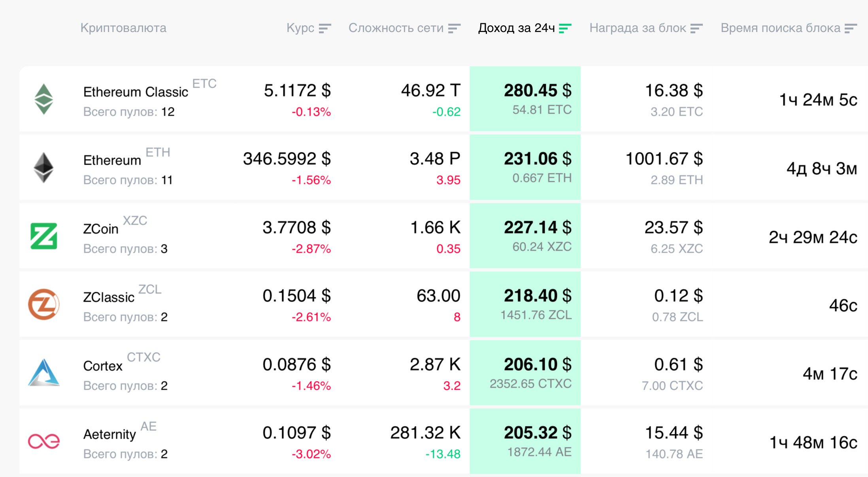Sort table by Курс column header
Screen dimensions: 868x477
300,28
